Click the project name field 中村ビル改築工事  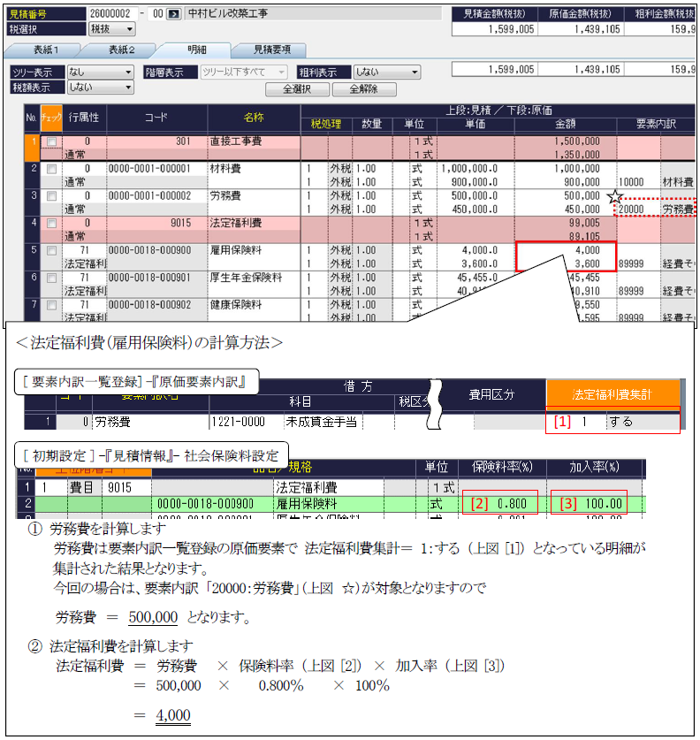tap(314, 14)
